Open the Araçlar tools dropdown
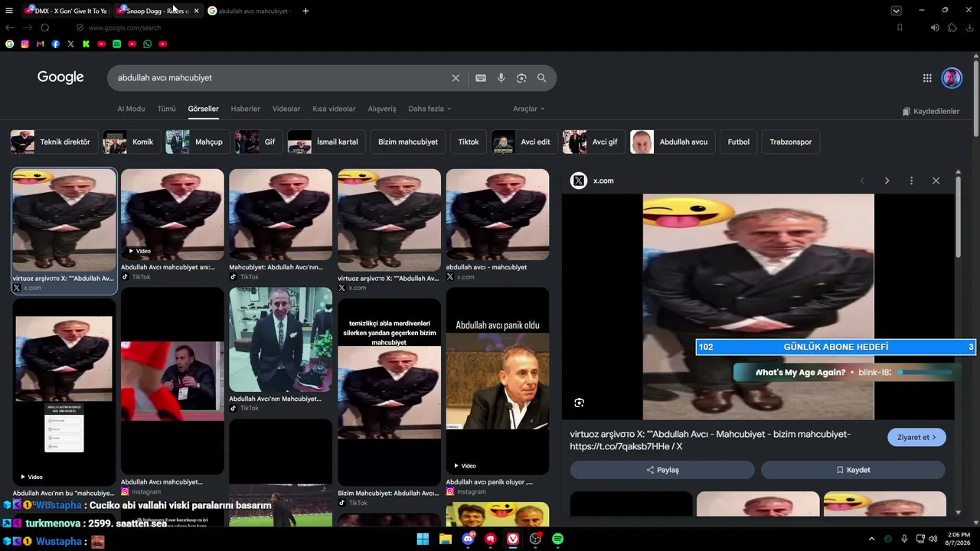 pyautogui.click(x=528, y=109)
